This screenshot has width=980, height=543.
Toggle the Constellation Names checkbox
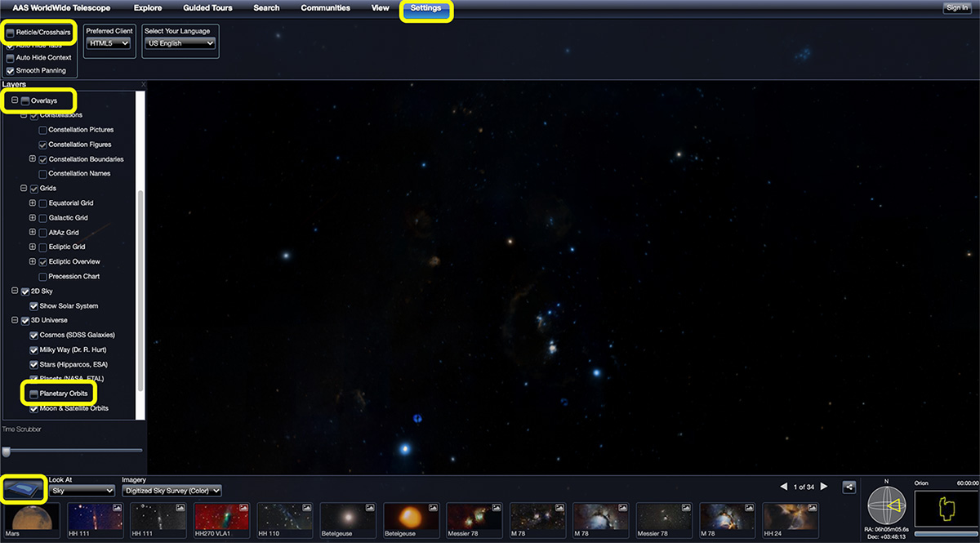pos(43,174)
